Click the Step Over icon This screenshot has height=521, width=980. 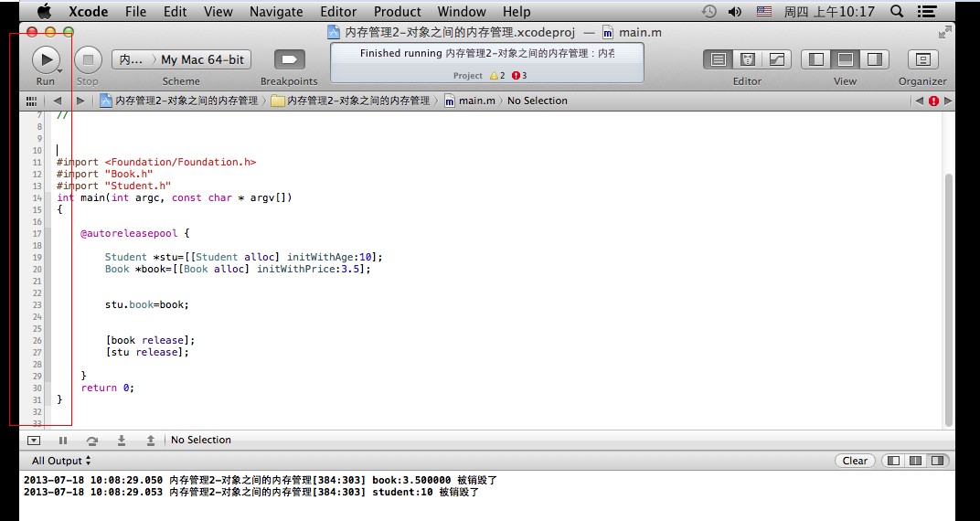click(x=91, y=441)
